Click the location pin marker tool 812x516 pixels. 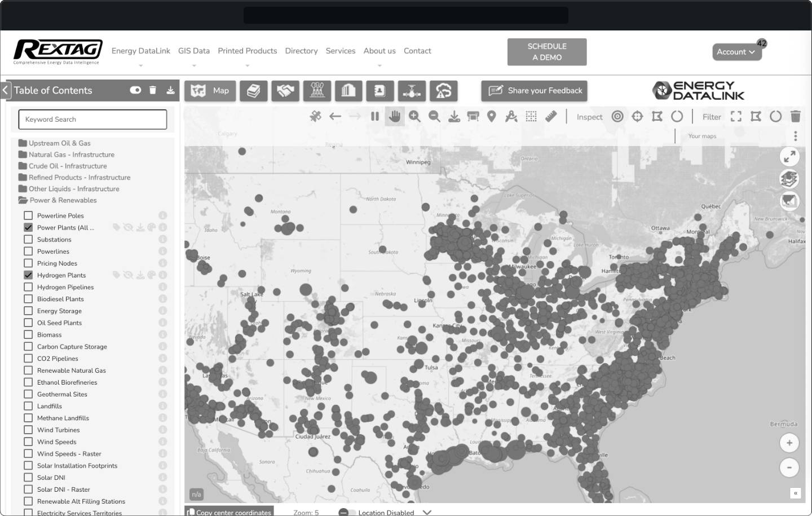tap(492, 117)
